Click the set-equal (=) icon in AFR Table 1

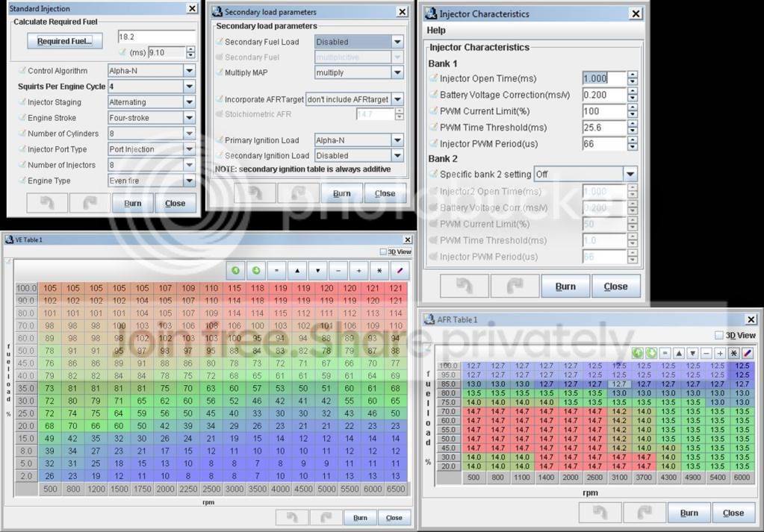pos(665,353)
